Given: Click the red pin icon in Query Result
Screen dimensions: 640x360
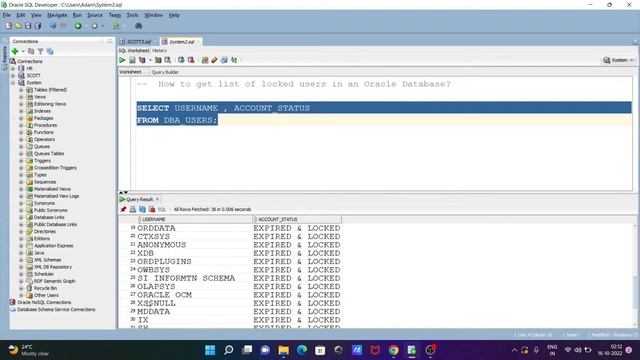Looking at the screenshot, I should pos(123,209).
